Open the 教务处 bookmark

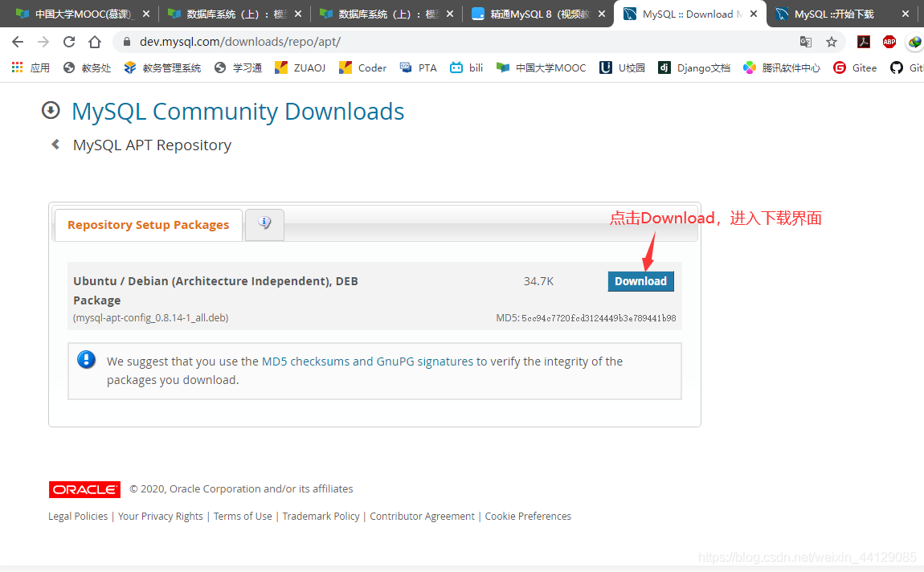pyautogui.click(x=88, y=67)
